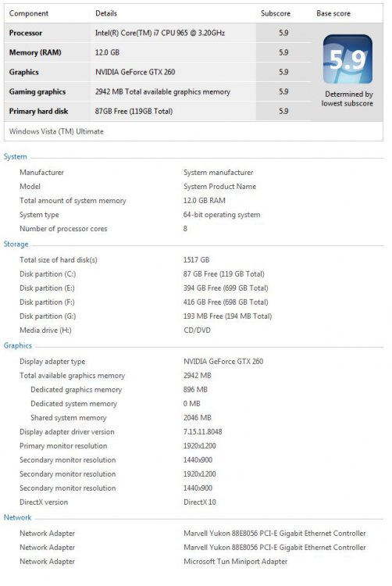Click the Base score column header
The width and height of the screenshot is (392, 586).
[x=333, y=13]
